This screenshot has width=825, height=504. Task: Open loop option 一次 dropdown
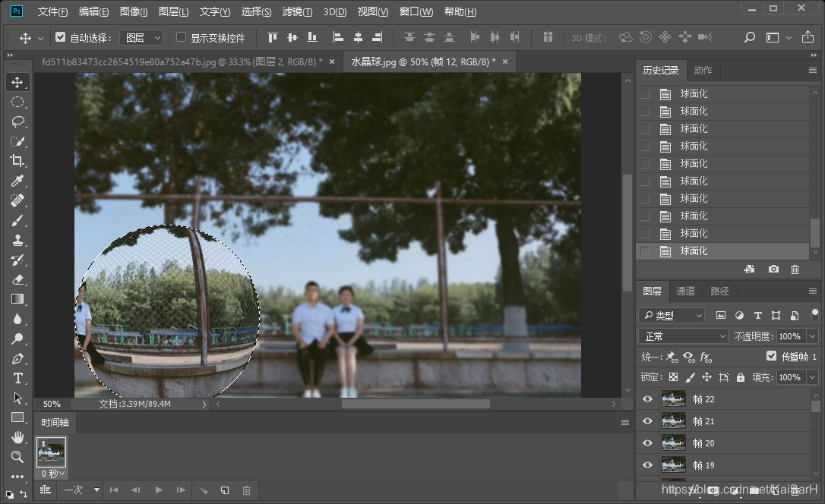pyautogui.click(x=81, y=490)
